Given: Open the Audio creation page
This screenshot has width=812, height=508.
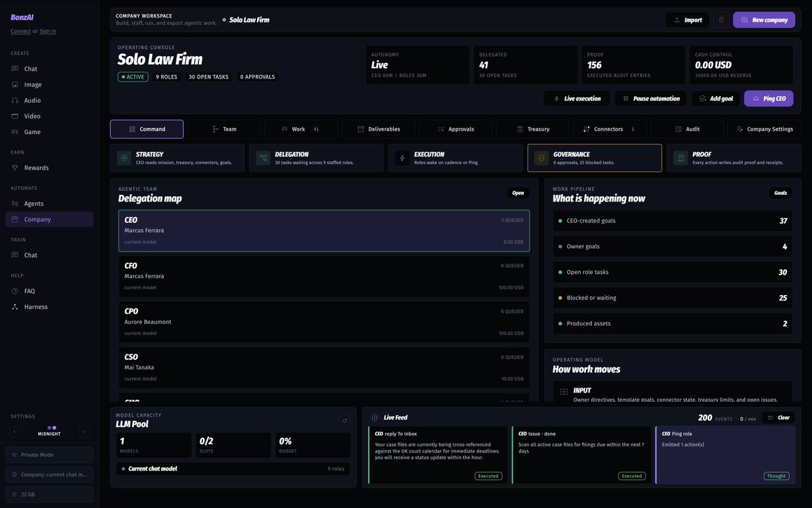Looking at the screenshot, I should point(49,100).
